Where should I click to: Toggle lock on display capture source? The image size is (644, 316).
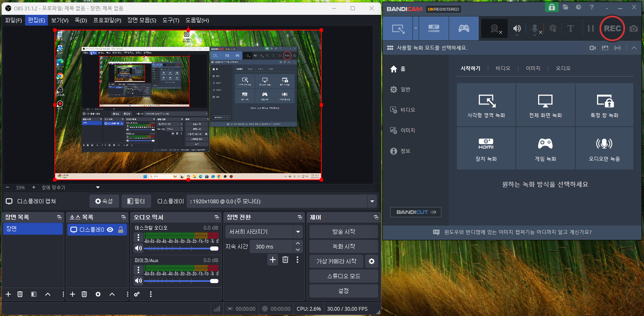click(x=121, y=230)
